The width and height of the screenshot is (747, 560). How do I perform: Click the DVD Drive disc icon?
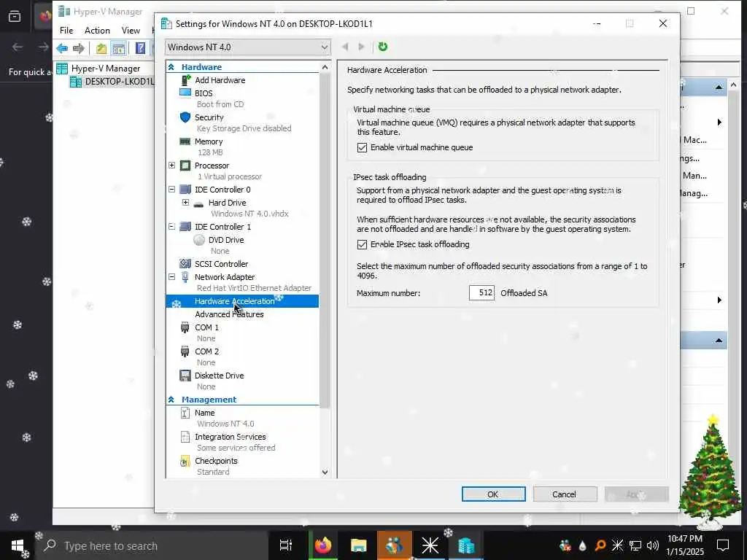199,240
